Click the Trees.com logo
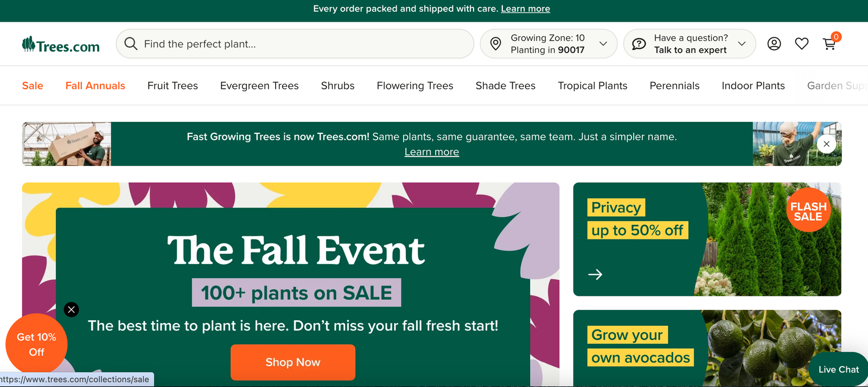The height and width of the screenshot is (387, 868). [x=61, y=45]
